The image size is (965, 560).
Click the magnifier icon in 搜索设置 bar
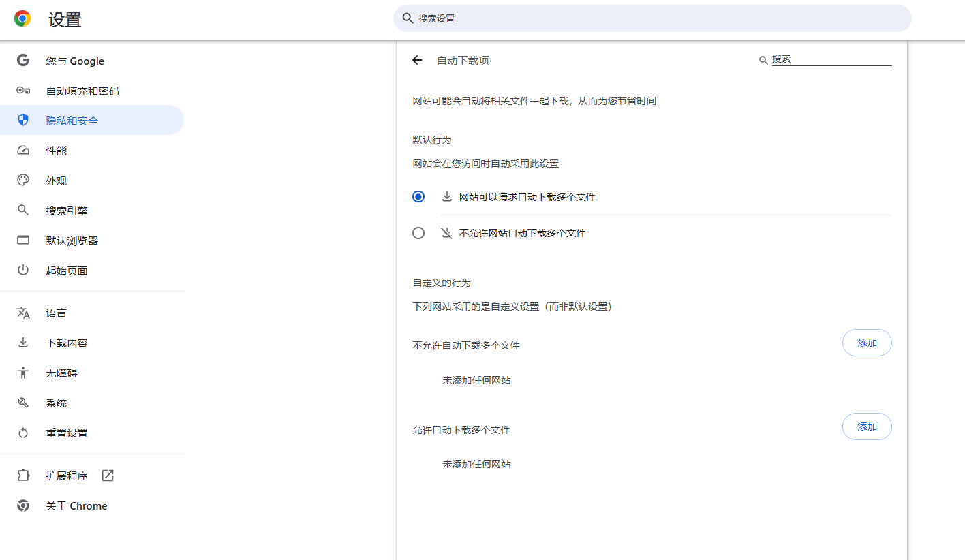point(408,18)
